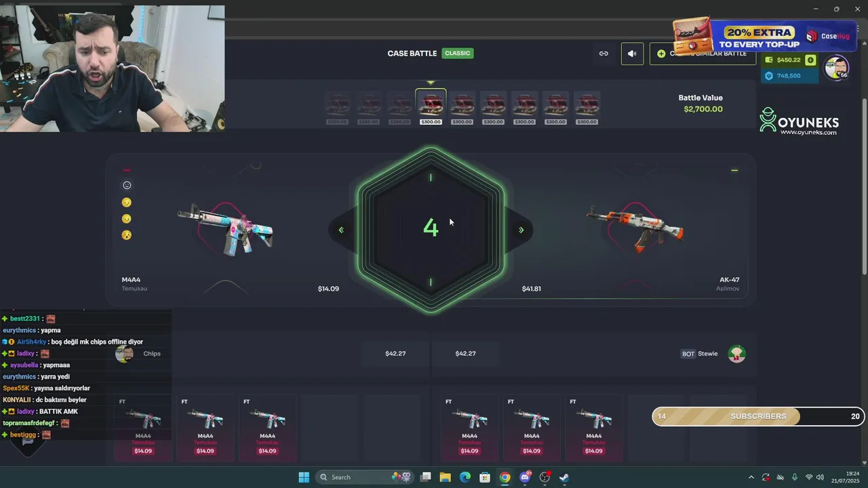Click the CLASSIC mode badge

(458, 53)
